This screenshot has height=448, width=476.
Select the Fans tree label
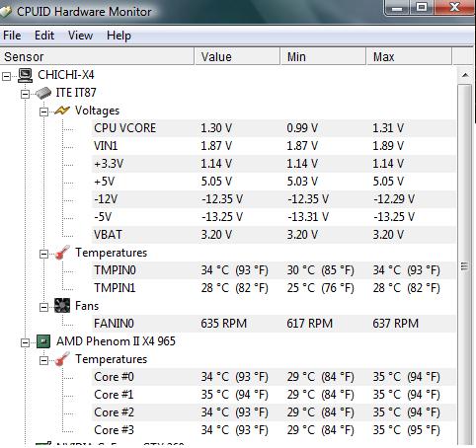tap(87, 306)
